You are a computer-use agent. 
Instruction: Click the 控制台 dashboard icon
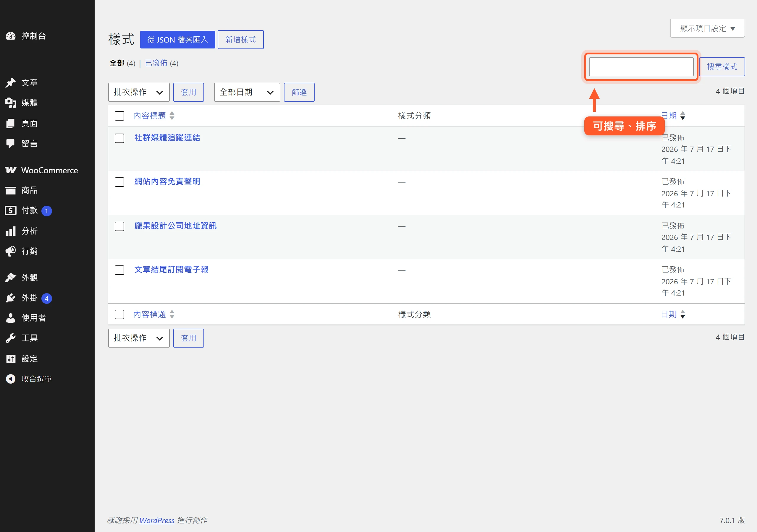(x=11, y=36)
